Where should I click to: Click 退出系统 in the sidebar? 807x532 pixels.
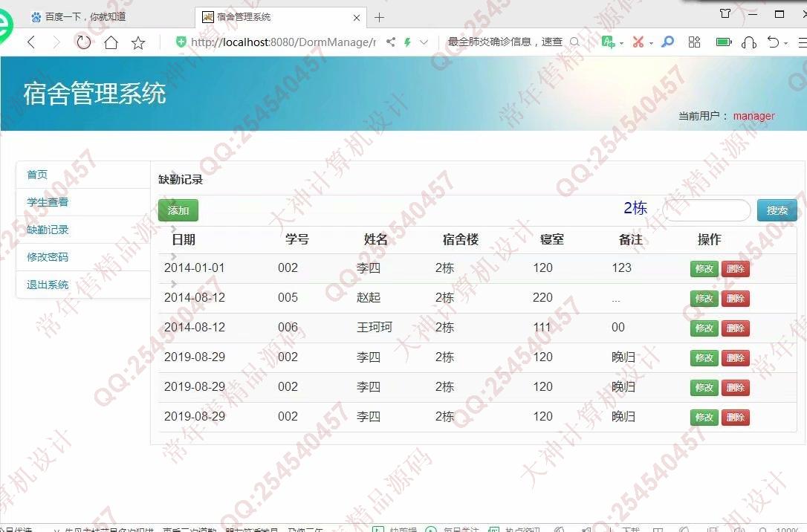[48, 285]
